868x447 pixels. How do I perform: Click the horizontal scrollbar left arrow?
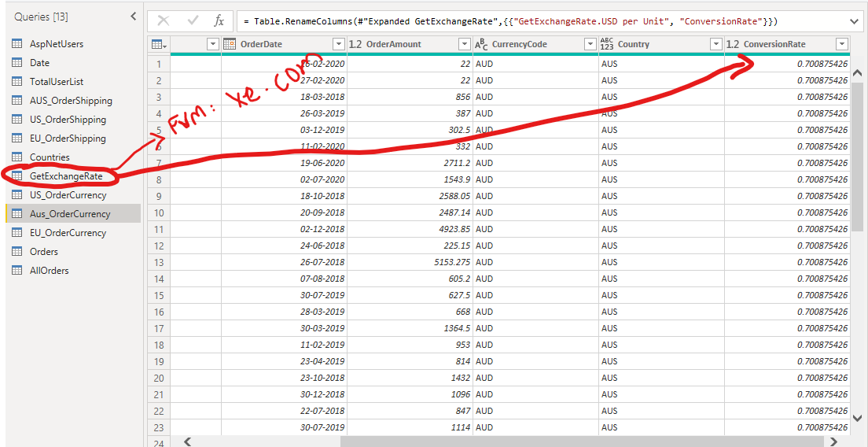click(188, 441)
